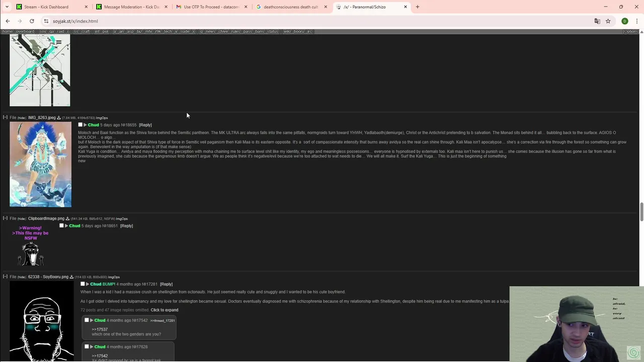Image resolution: width=644 pixels, height=362 pixels.
Task: Hide the 62338 - SoyBooru.png file
Action: point(22,277)
